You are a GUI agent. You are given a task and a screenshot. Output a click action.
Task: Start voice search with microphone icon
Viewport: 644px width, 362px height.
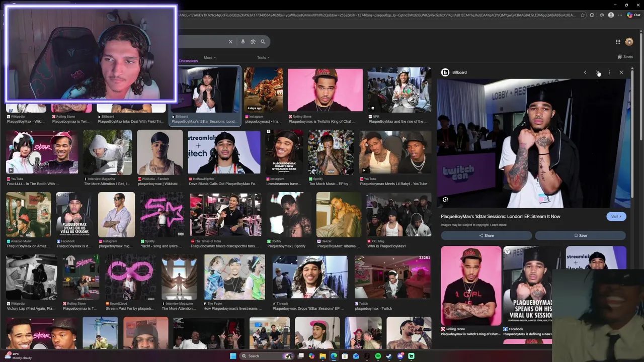[x=243, y=42]
